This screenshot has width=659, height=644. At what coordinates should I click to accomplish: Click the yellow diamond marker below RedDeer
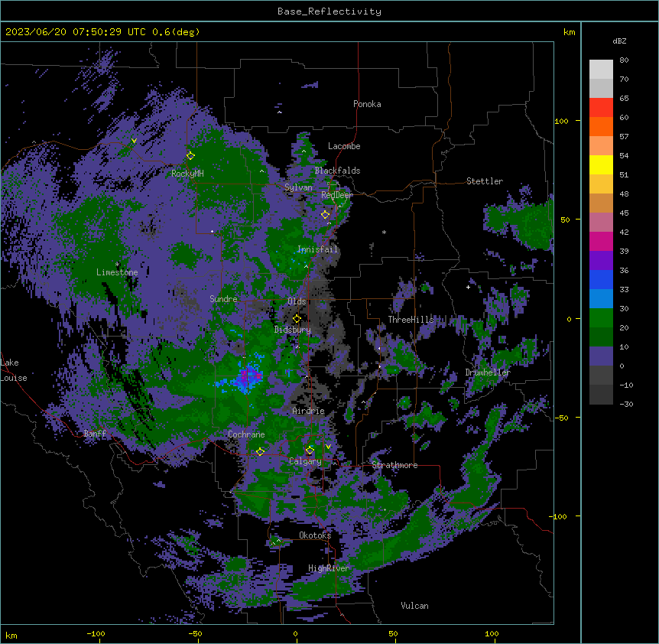click(x=325, y=215)
